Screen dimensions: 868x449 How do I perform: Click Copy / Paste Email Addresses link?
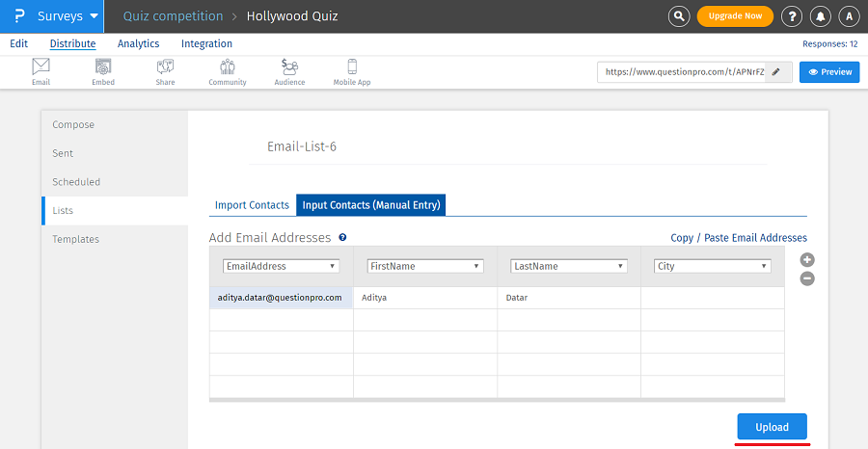739,238
